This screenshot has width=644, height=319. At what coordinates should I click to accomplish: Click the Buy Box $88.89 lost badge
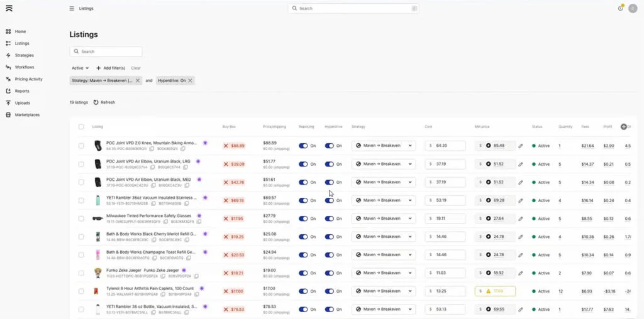point(234,146)
